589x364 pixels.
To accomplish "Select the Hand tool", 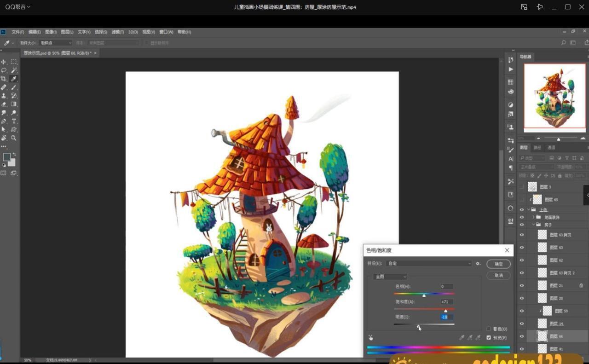I will tap(4, 138).
